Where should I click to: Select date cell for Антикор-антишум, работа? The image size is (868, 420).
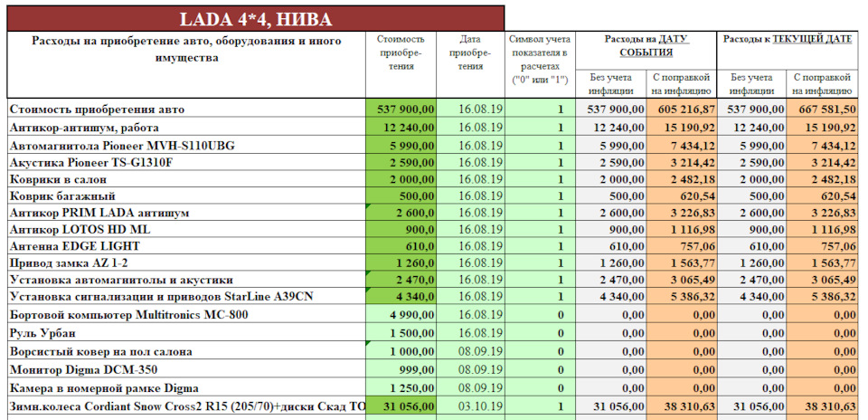point(471,128)
